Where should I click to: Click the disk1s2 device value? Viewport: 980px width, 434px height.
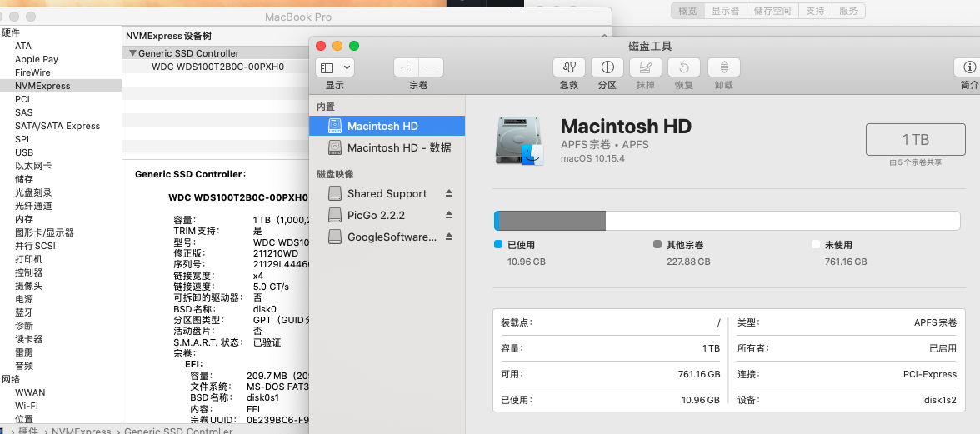tap(941, 400)
